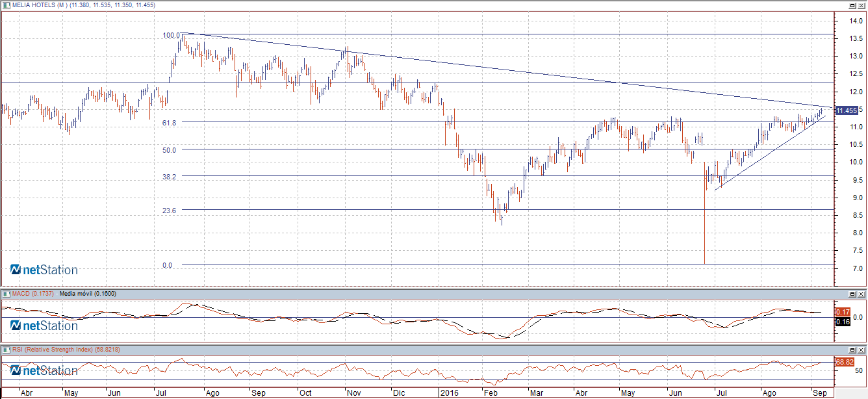The image size is (868, 399).
Task: Close the RSI indicator panel
Action: point(860,350)
